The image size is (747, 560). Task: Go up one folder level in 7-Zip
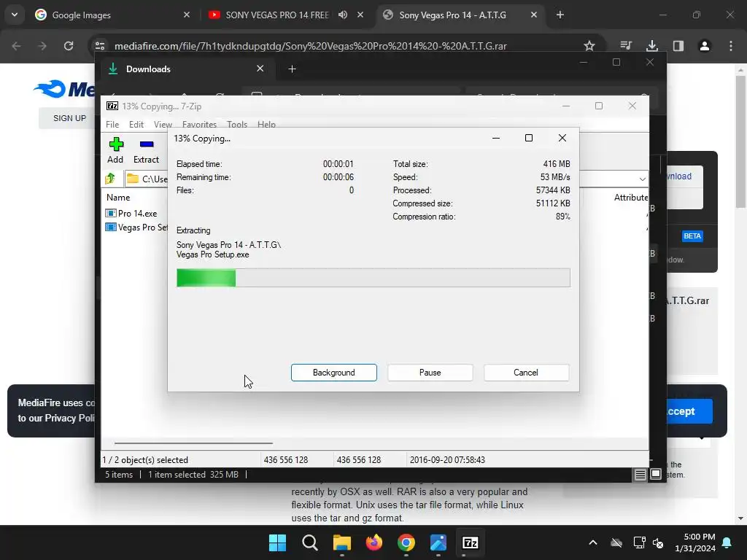[x=111, y=179]
